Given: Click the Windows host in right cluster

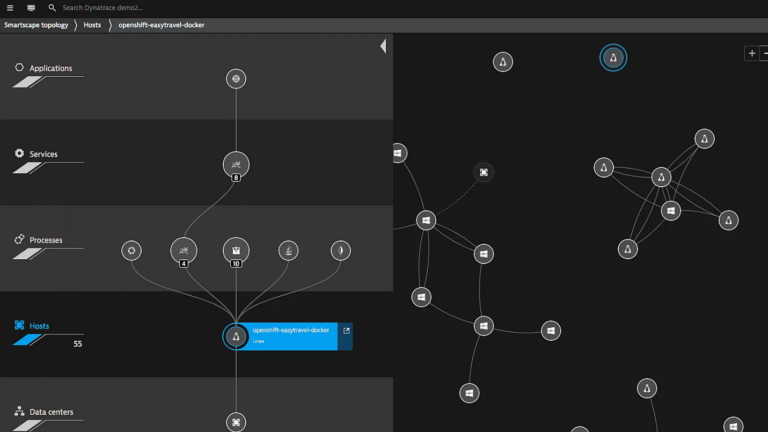Looking at the screenshot, I should click(x=671, y=211).
